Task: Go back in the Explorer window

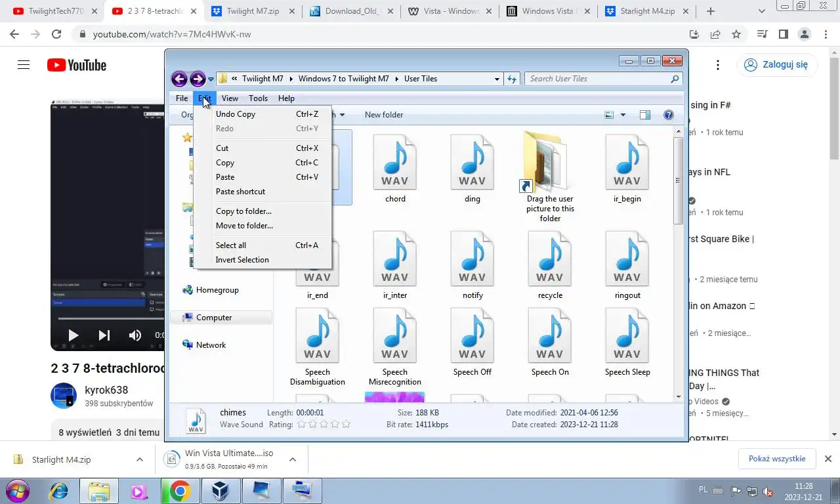Action: click(x=179, y=79)
